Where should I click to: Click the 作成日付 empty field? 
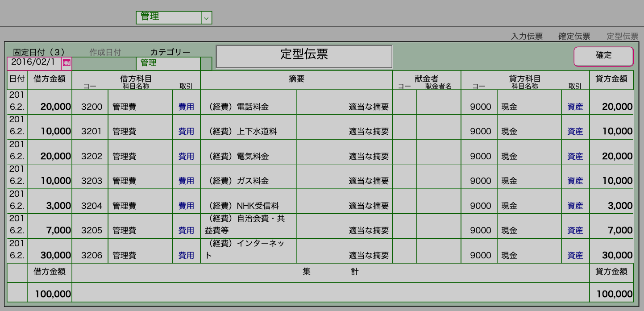(104, 63)
